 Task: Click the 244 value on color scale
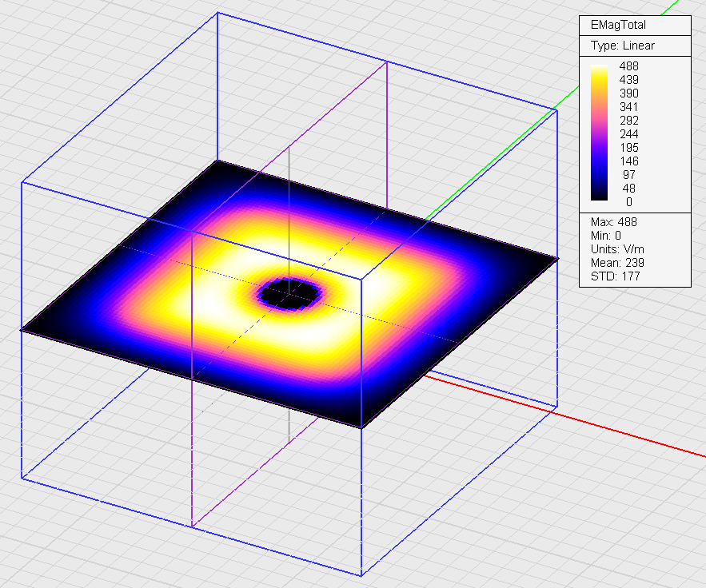pyautogui.click(x=628, y=133)
